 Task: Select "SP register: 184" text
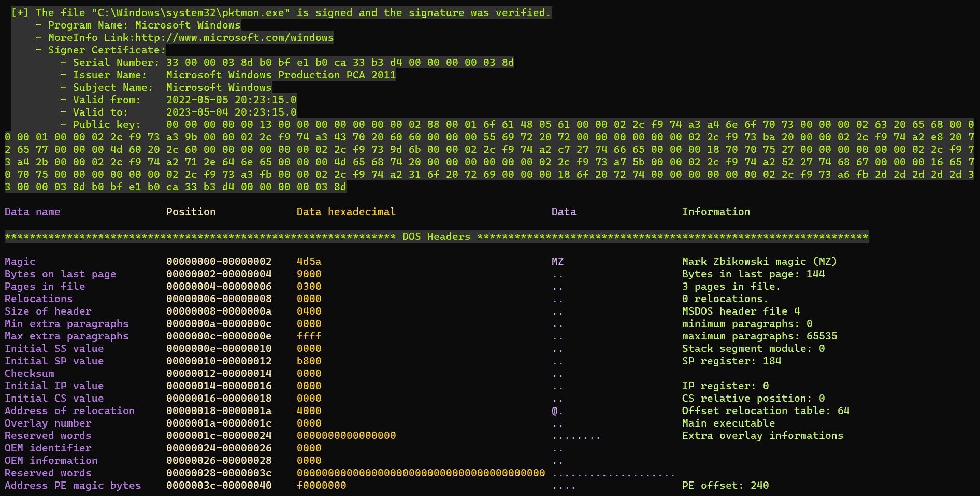coord(732,361)
